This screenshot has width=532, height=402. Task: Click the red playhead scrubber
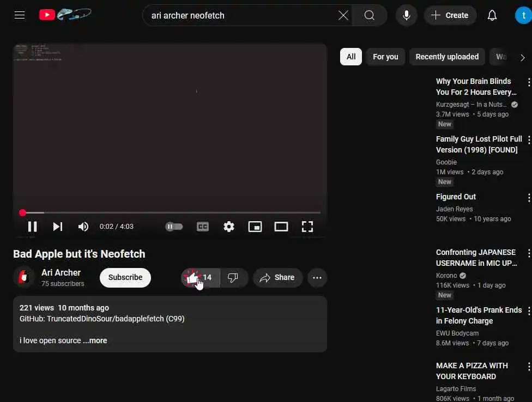point(22,212)
